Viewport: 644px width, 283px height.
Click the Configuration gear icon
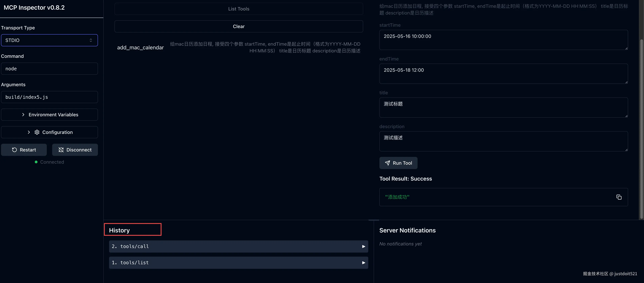point(37,132)
